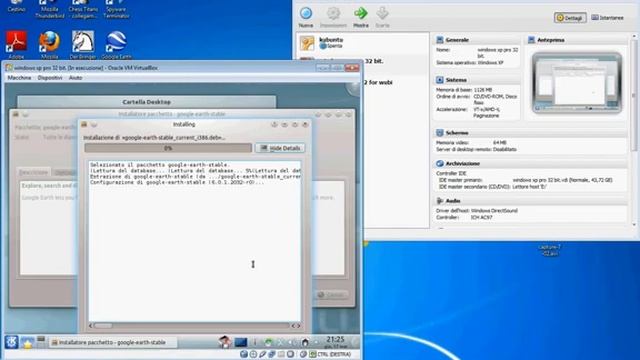Click the VirtualBox optical disk status icon
The height and width of the screenshot is (360, 640).
[253, 354]
